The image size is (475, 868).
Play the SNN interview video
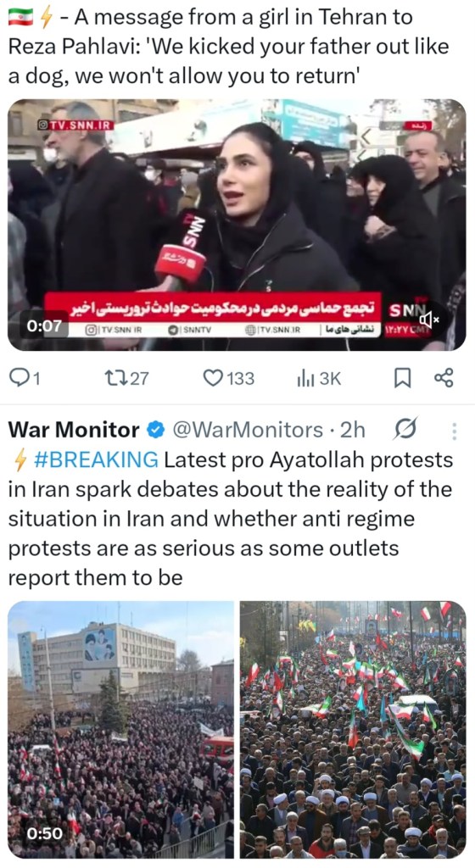click(x=237, y=225)
